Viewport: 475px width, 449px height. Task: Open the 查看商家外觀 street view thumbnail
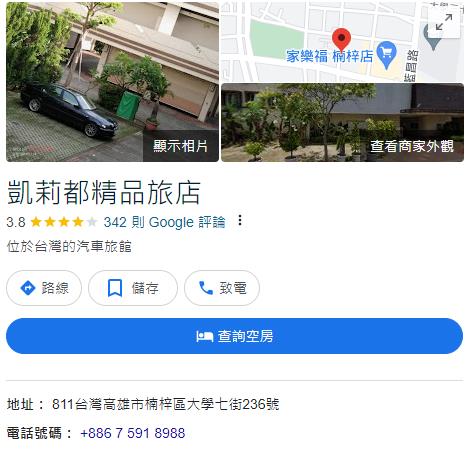pyautogui.click(x=342, y=123)
